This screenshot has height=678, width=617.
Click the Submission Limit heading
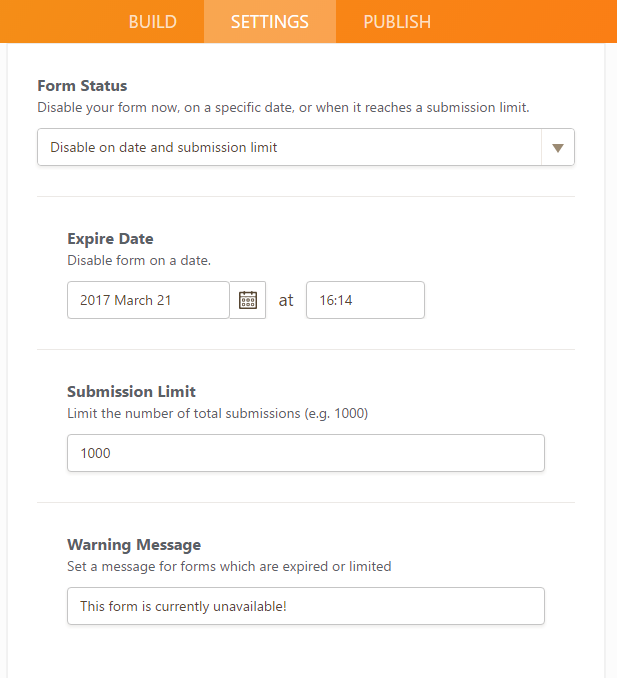pyautogui.click(x=131, y=392)
